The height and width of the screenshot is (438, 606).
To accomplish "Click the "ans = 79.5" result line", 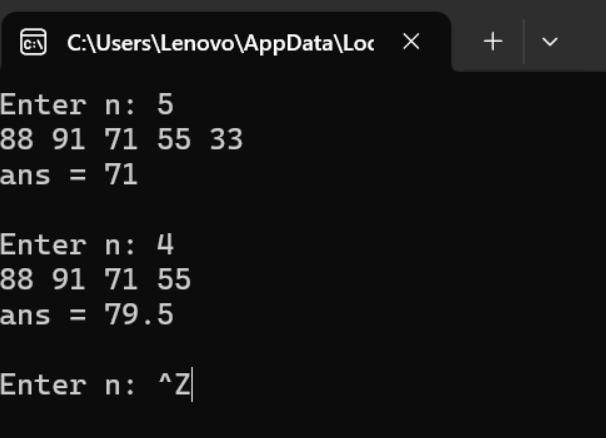I will pyautogui.click(x=87, y=315).
